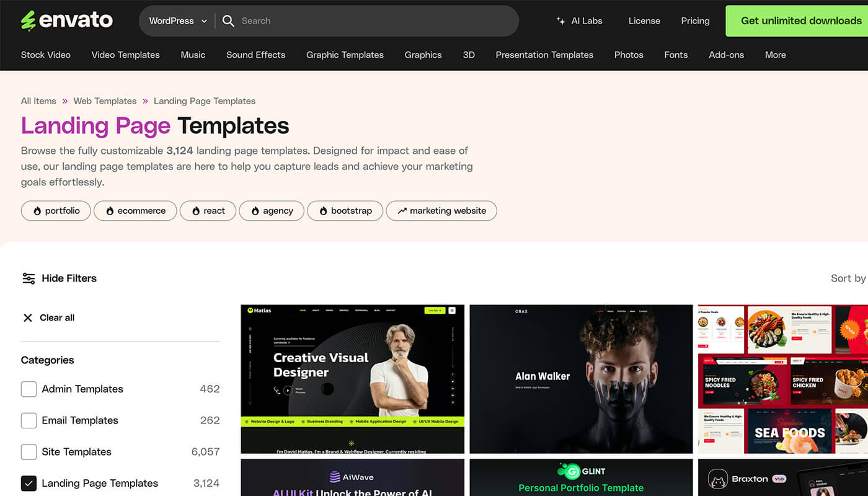Open the Photos menu
Screen dimensions: 868x496
tap(629, 55)
